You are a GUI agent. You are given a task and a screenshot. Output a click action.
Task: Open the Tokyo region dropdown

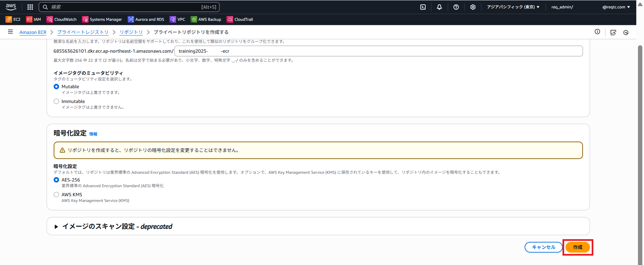coord(513,7)
